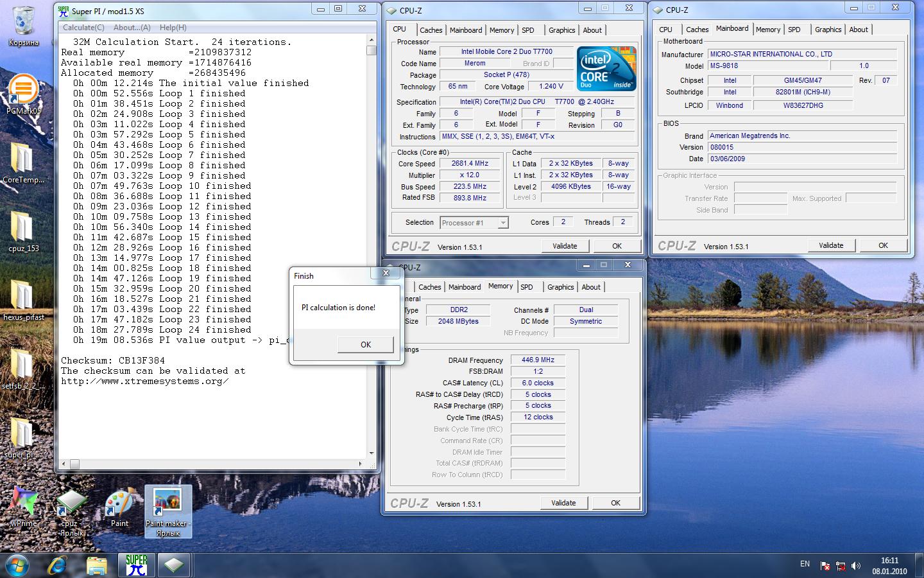Screen dimensions: 924x578
Task: Click Validate in the Memory CPU-Z window
Action: 563,503
